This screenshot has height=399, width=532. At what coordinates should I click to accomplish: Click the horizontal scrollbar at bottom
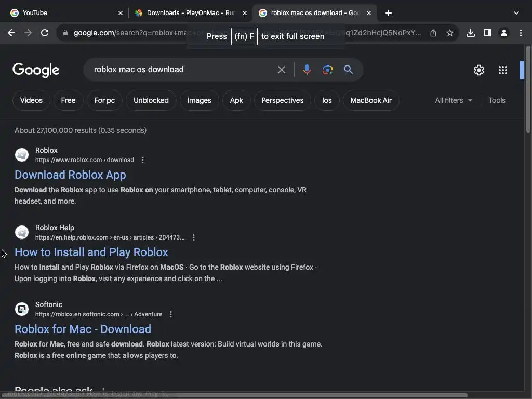click(x=234, y=395)
